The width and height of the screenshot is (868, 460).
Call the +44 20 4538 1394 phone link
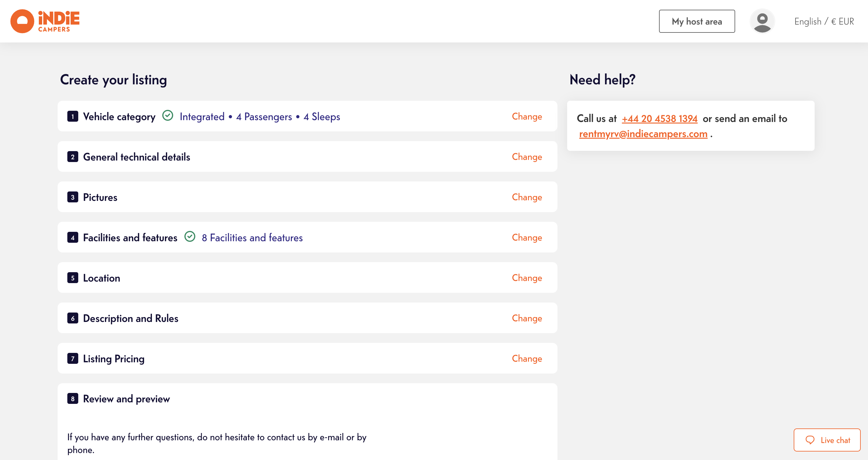click(659, 119)
